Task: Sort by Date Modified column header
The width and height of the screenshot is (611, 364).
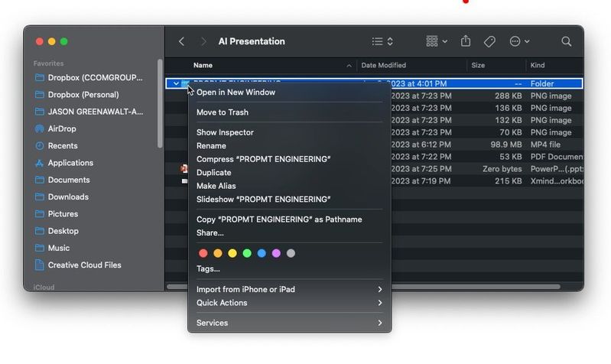Action: point(383,66)
